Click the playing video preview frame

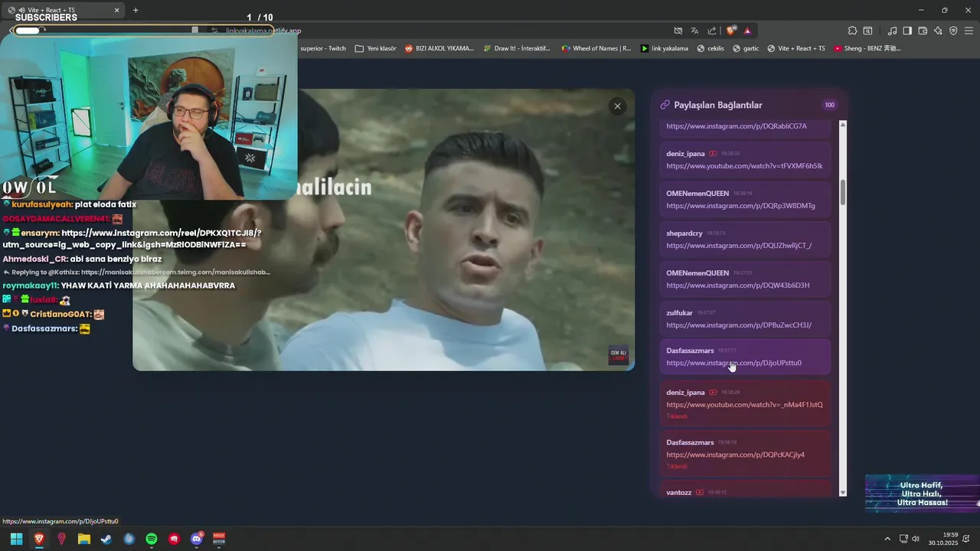(x=384, y=230)
